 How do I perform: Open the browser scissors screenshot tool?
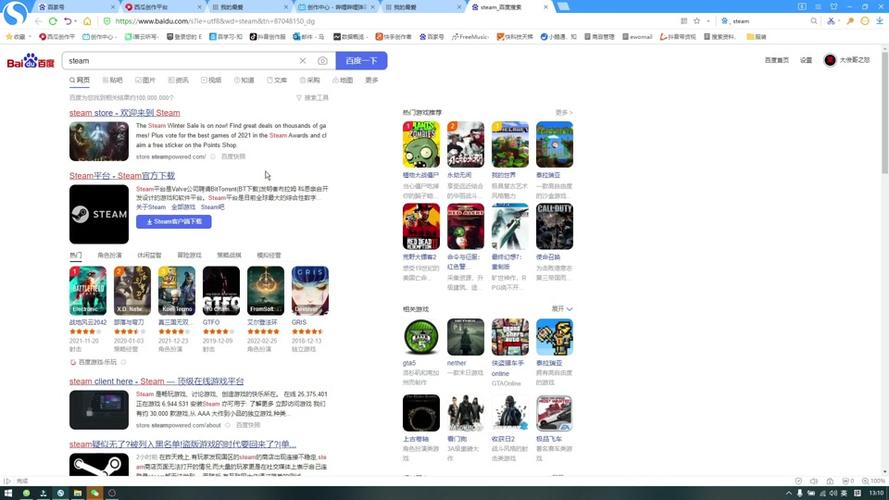click(x=831, y=21)
